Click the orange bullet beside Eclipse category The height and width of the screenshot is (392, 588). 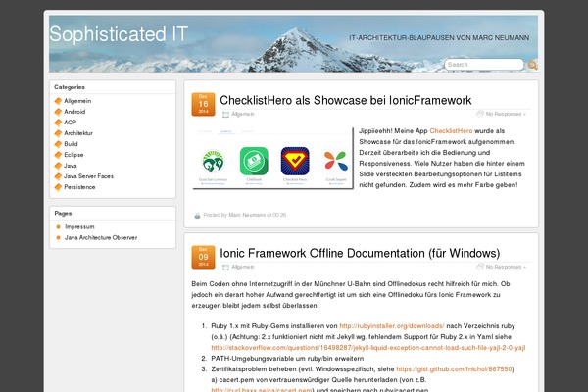click(x=58, y=155)
